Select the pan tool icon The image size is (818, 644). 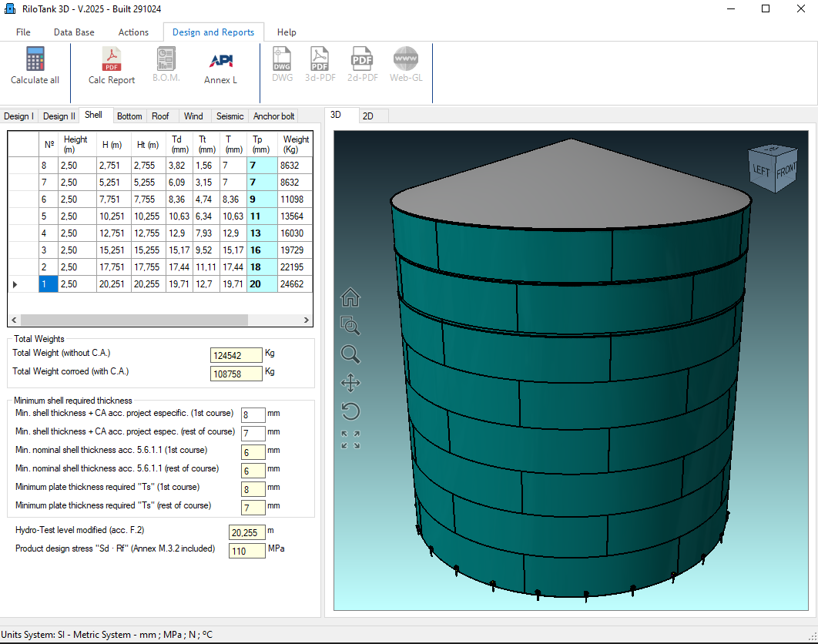pyautogui.click(x=350, y=383)
